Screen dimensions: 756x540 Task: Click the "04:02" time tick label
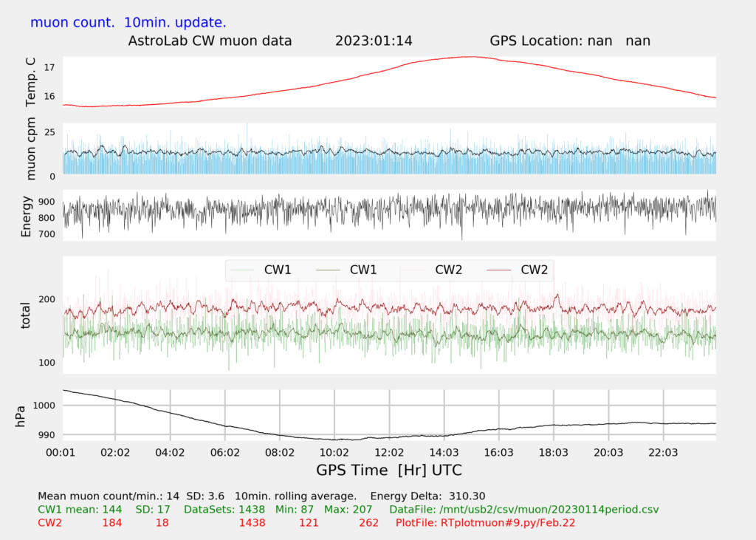tap(170, 453)
